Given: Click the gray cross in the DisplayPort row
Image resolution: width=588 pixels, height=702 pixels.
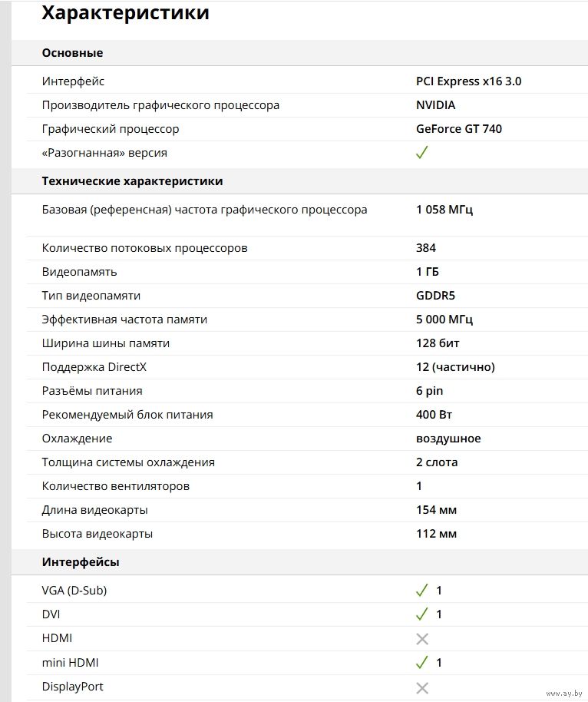Looking at the screenshot, I should point(421,687).
